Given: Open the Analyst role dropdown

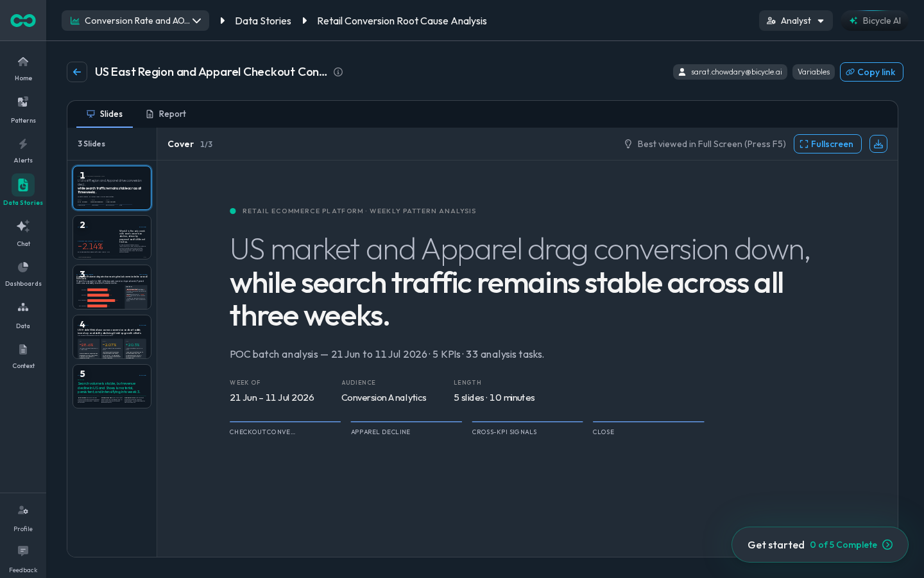Looking at the screenshot, I should (796, 21).
